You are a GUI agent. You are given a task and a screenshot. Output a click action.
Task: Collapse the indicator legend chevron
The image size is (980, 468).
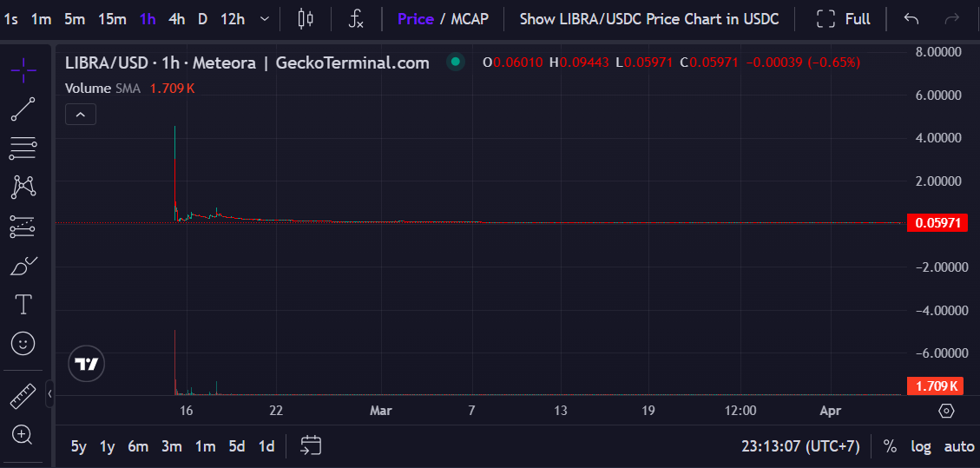(x=81, y=114)
